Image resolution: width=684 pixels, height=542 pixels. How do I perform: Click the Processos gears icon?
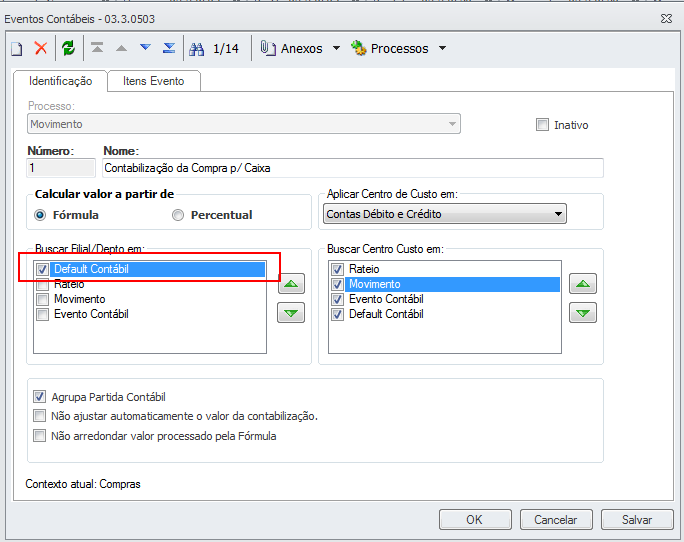(x=359, y=48)
